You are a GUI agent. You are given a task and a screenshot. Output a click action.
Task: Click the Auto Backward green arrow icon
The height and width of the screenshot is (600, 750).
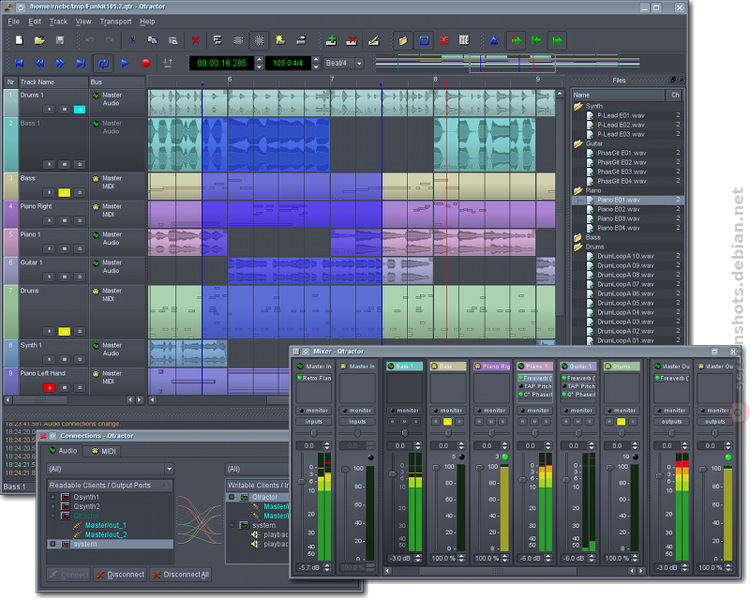coord(536,41)
